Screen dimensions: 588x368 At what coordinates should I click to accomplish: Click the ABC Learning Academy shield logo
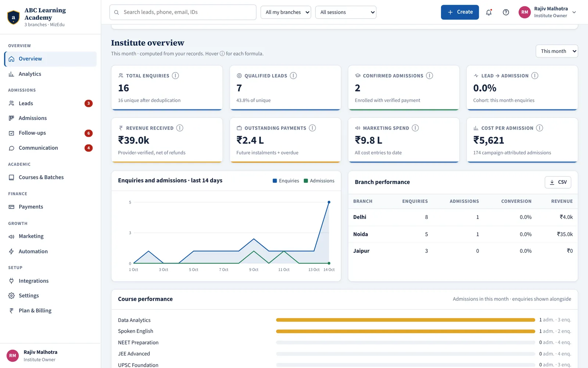tap(14, 17)
